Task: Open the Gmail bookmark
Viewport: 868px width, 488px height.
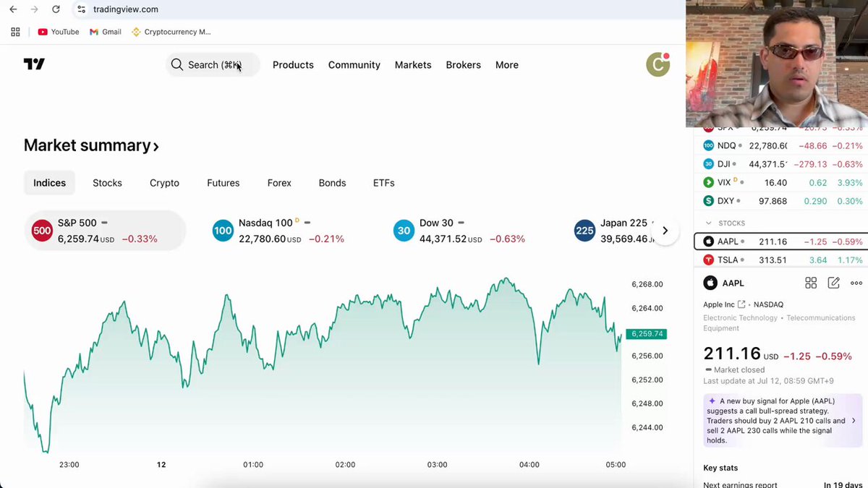Action: [106, 32]
